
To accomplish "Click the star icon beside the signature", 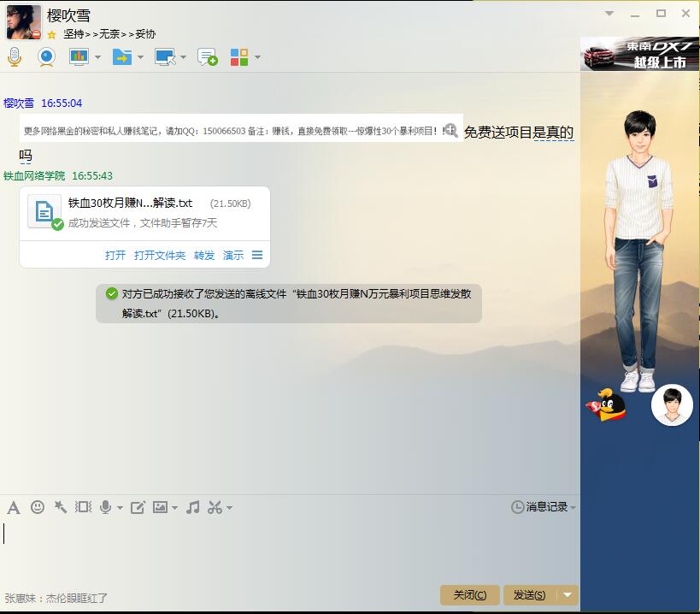I will coord(52,34).
